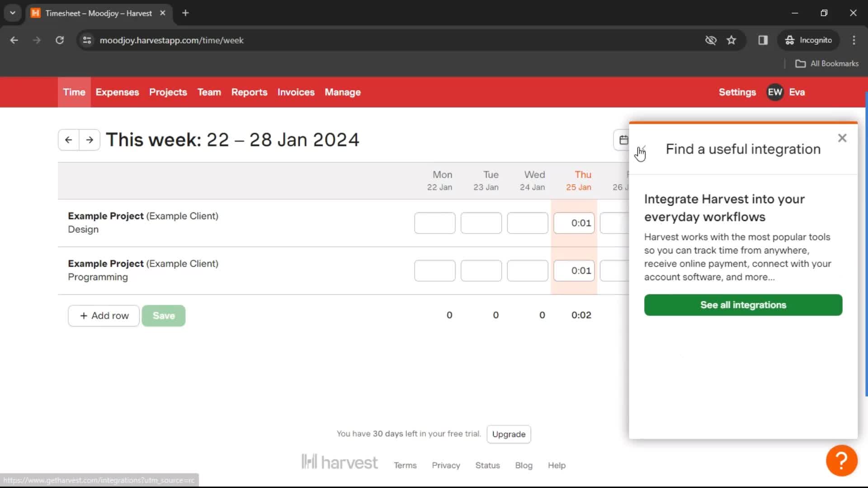Open the Help footer link

[x=557, y=465]
